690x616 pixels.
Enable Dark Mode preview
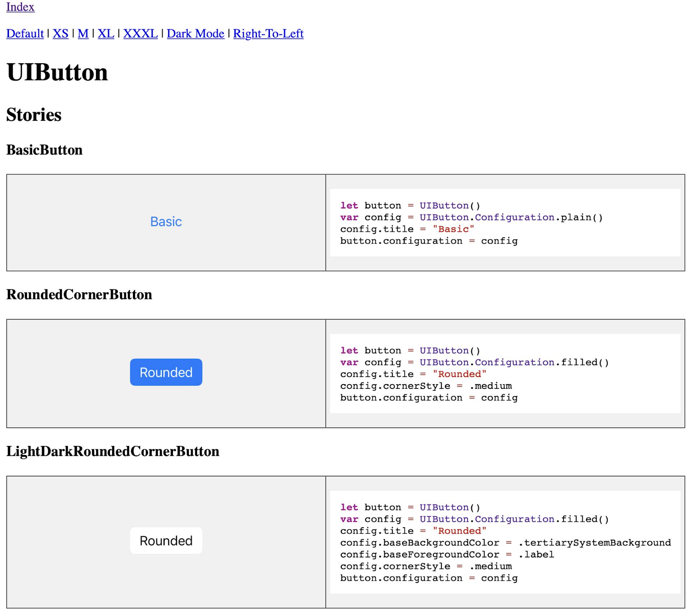195,33
